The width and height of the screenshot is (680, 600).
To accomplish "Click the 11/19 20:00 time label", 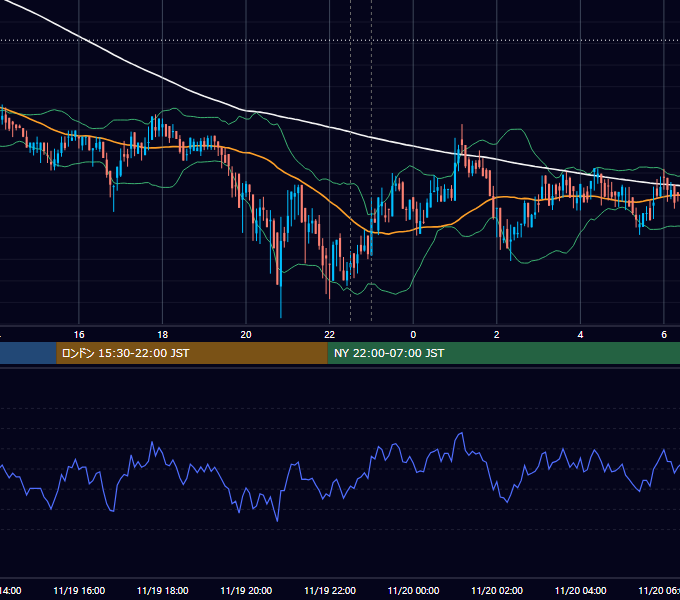I will pos(246,590).
